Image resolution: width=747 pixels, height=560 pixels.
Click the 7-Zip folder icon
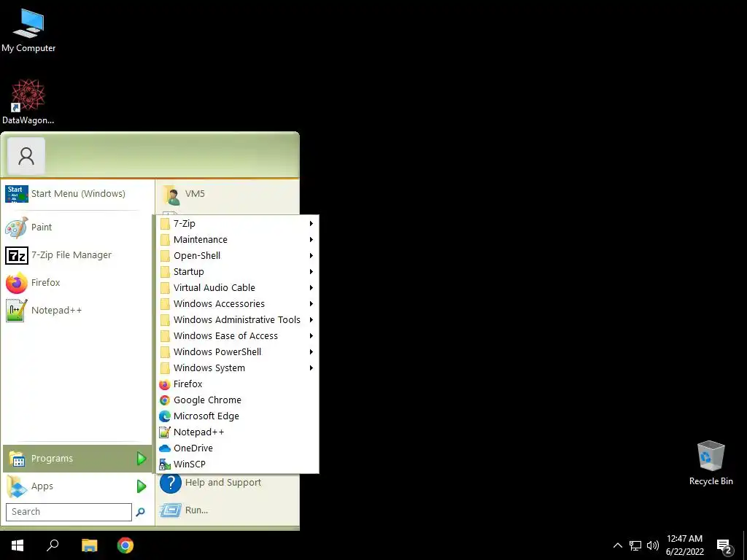click(165, 224)
